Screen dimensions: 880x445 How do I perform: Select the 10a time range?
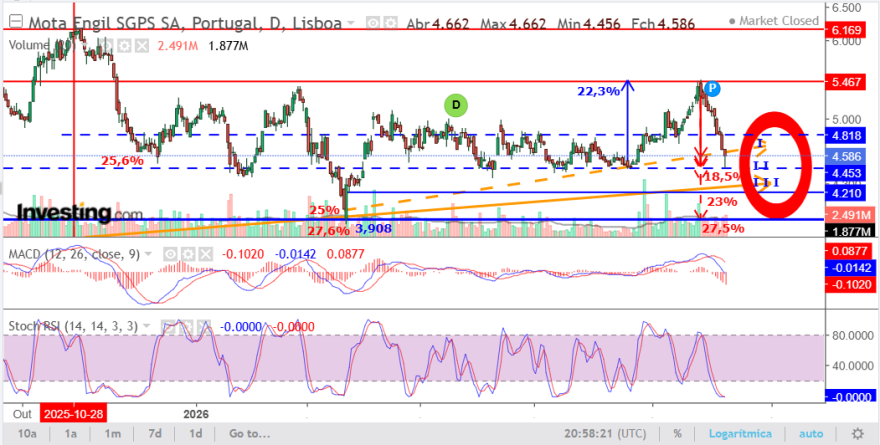[x=27, y=433]
